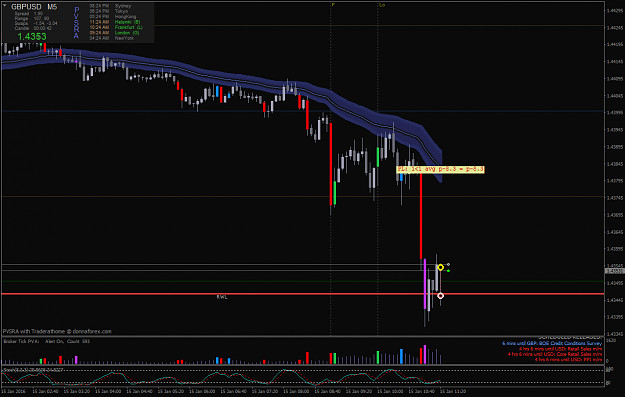Screen dimensions: 625x397
Task: Click the 15 Jan 08:00 time axis label
Action: point(296,391)
